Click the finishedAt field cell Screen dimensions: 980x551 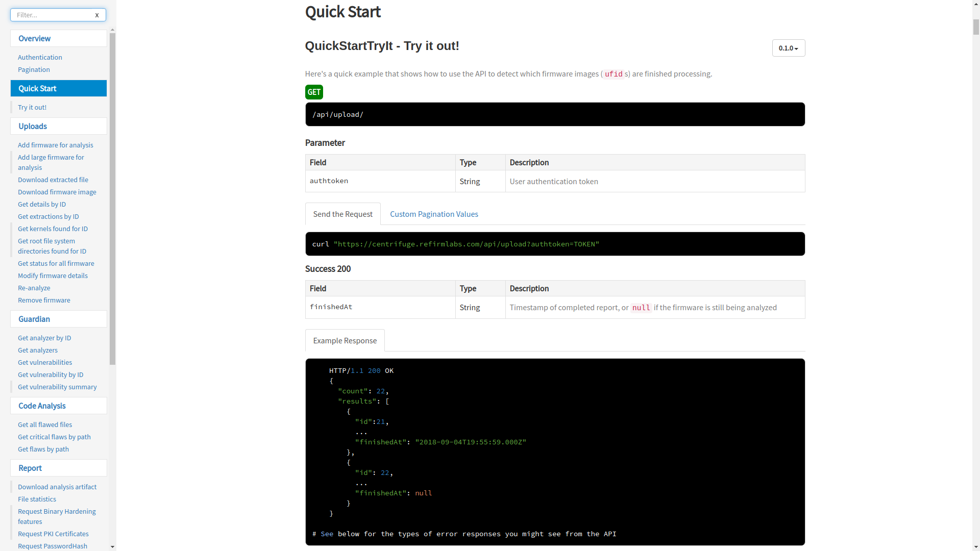point(380,307)
